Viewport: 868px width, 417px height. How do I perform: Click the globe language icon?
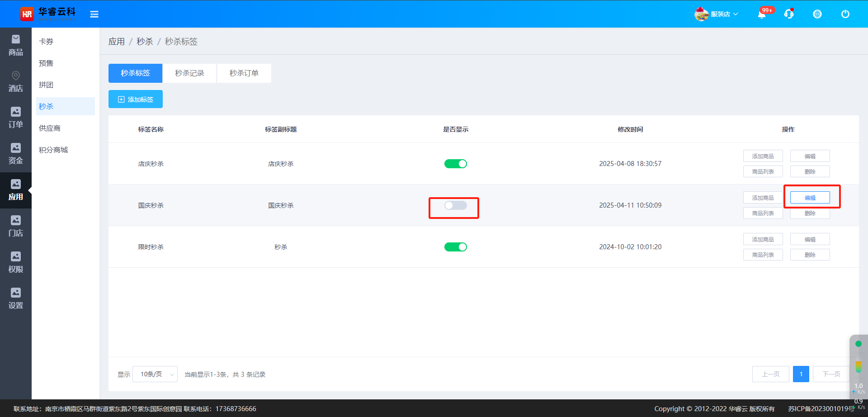pos(817,14)
